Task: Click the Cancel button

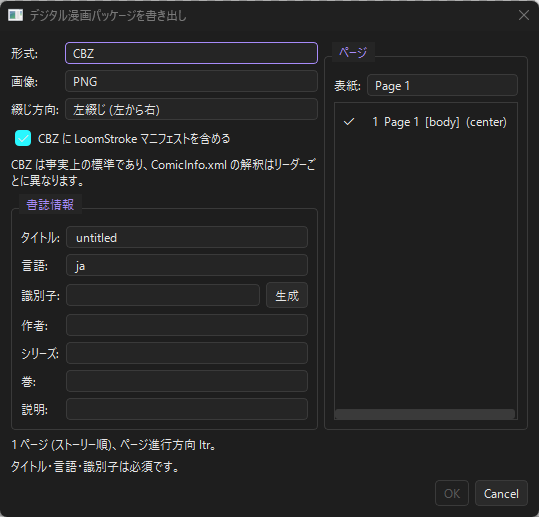Action: (501, 494)
